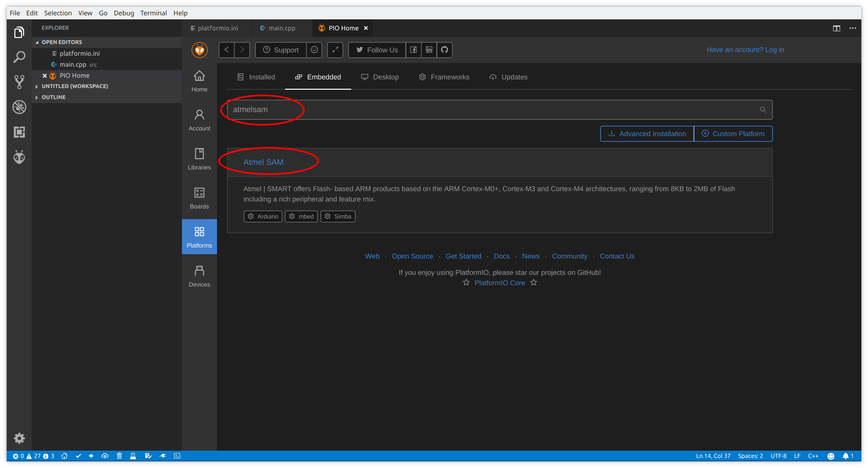The width and height of the screenshot is (868, 468).
Task: Open the Explorer view in activity bar
Action: coord(19,32)
